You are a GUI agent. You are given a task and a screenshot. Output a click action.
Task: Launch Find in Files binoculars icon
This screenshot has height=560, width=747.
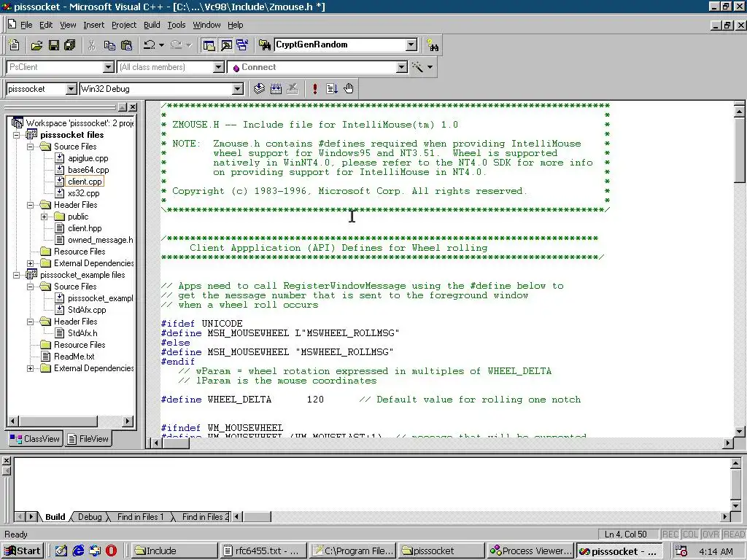[264, 45]
